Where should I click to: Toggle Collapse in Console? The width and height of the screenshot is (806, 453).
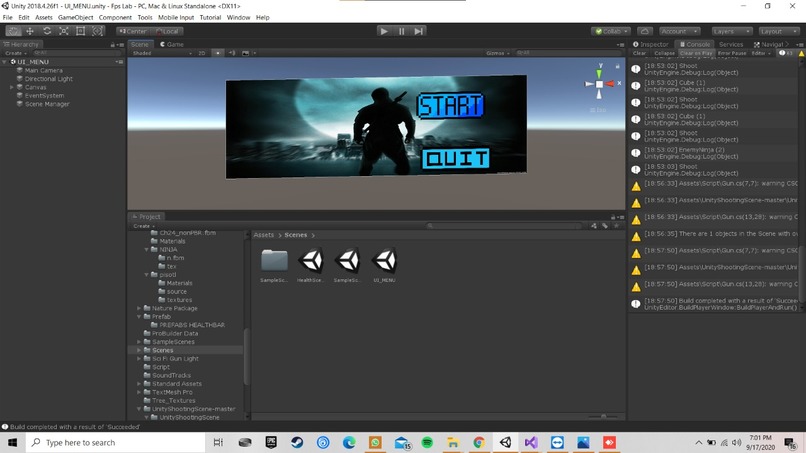tap(664, 53)
